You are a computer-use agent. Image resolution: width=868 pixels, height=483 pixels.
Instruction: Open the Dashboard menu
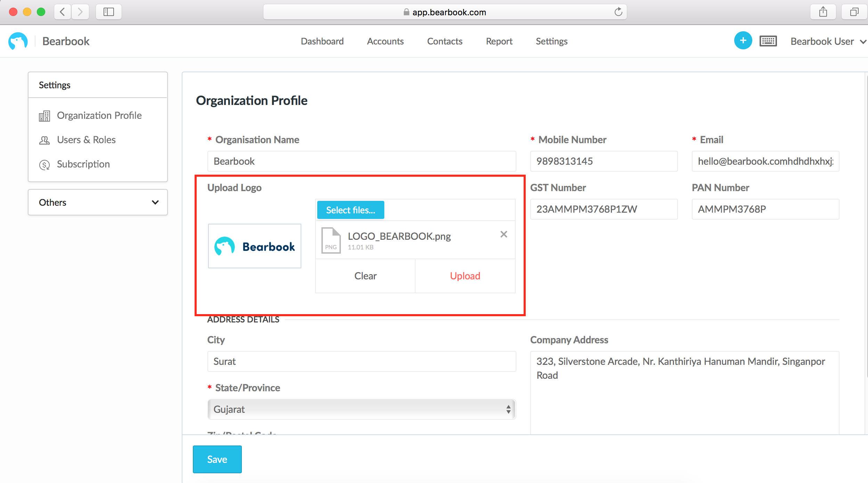[322, 41]
